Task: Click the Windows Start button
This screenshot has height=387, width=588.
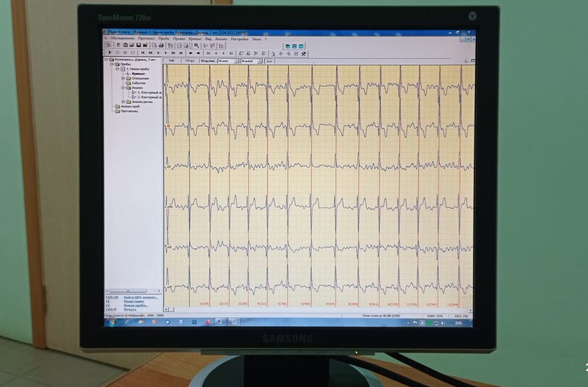Action: (x=111, y=322)
